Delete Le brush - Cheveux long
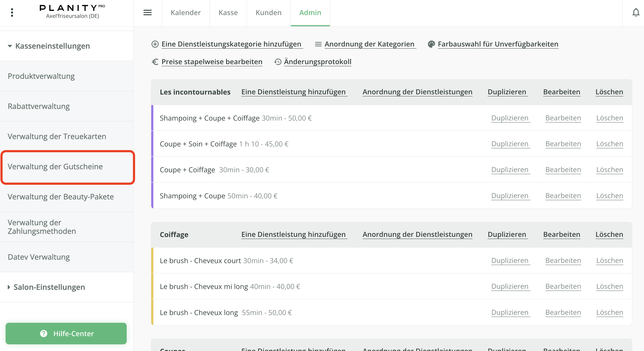This screenshot has height=351, width=644. pos(610,312)
